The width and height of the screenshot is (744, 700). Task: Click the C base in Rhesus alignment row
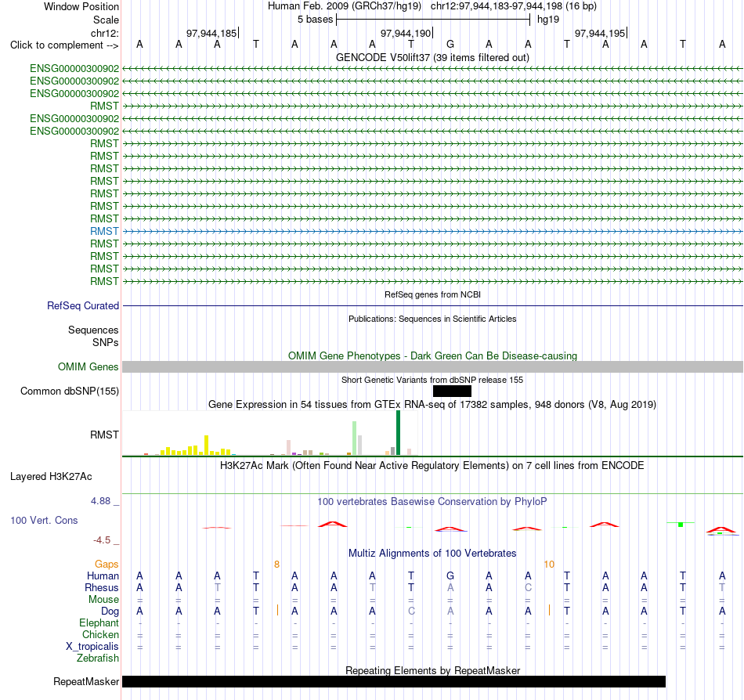click(528, 588)
